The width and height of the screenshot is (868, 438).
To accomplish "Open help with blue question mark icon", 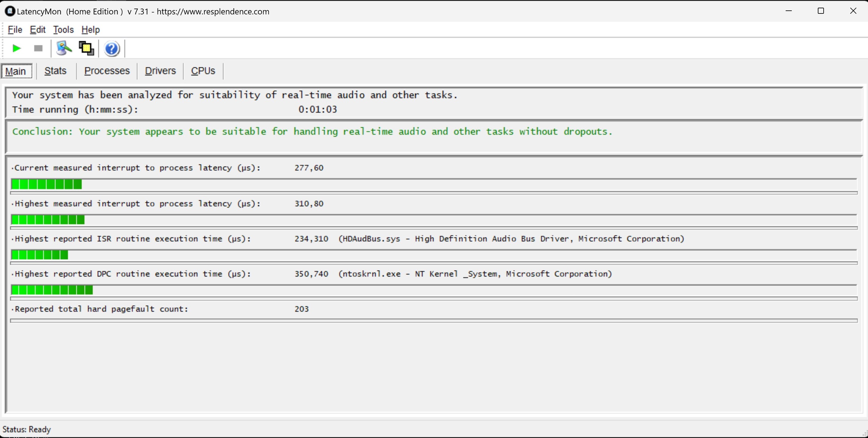I will click(x=111, y=49).
